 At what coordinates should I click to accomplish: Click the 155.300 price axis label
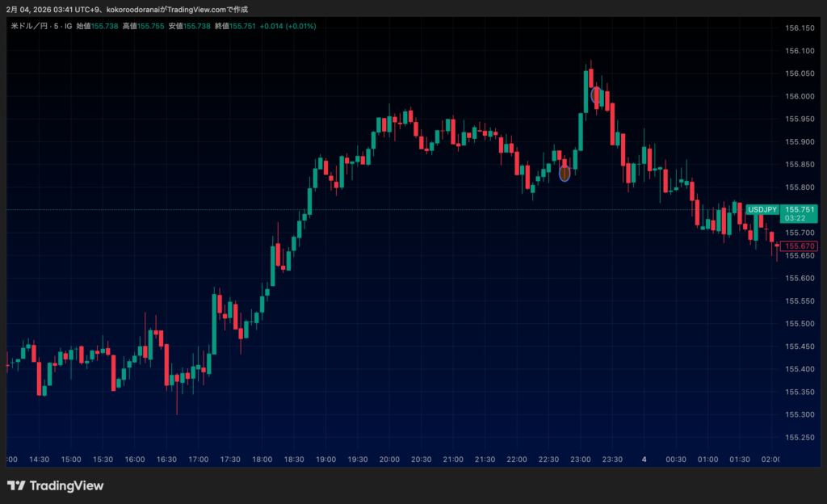pos(800,414)
